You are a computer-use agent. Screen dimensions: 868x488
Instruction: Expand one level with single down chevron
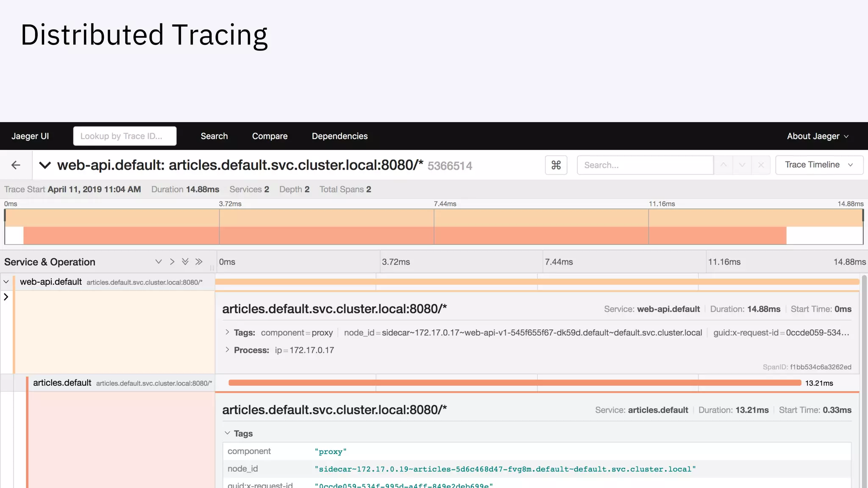(159, 262)
